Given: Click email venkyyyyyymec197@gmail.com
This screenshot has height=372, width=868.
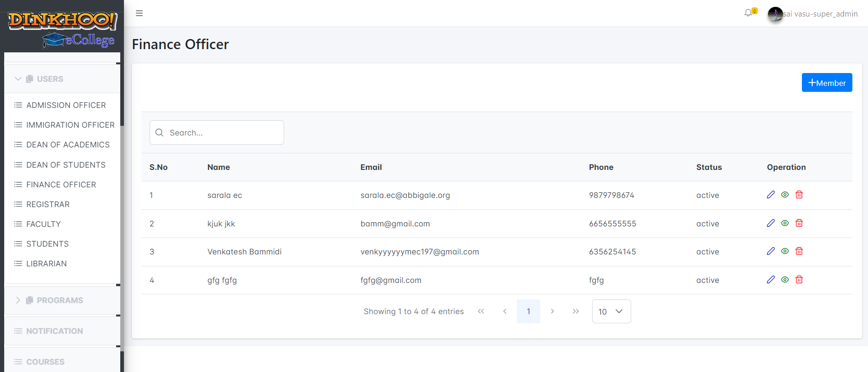Looking at the screenshot, I should [420, 252].
